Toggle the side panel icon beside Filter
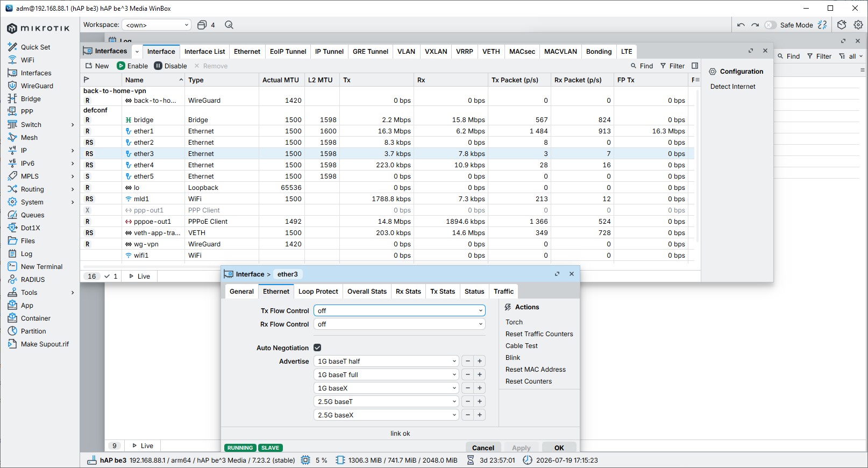Screen dimensions: 868x468 (x=695, y=66)
